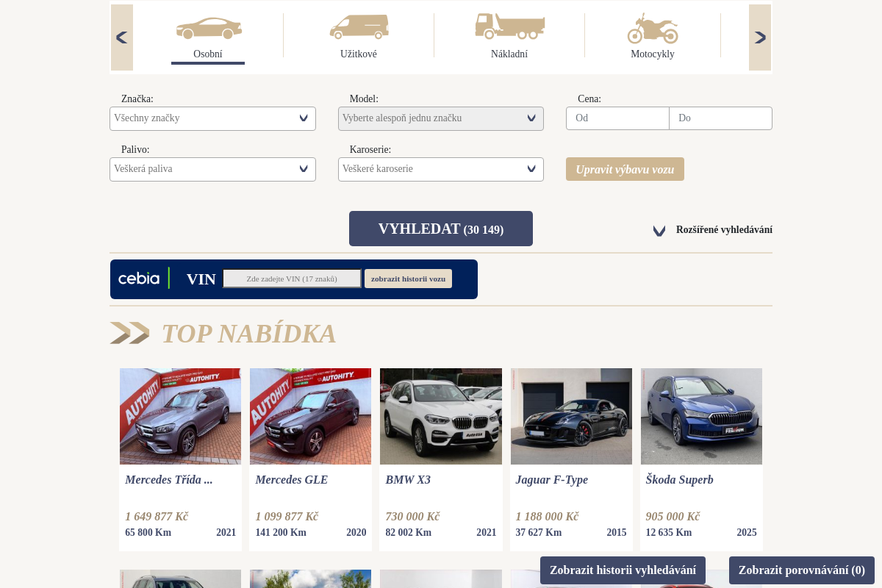Open the Škoda Superb car photo
The image size is (882, 588).
(x=701, y=416)
